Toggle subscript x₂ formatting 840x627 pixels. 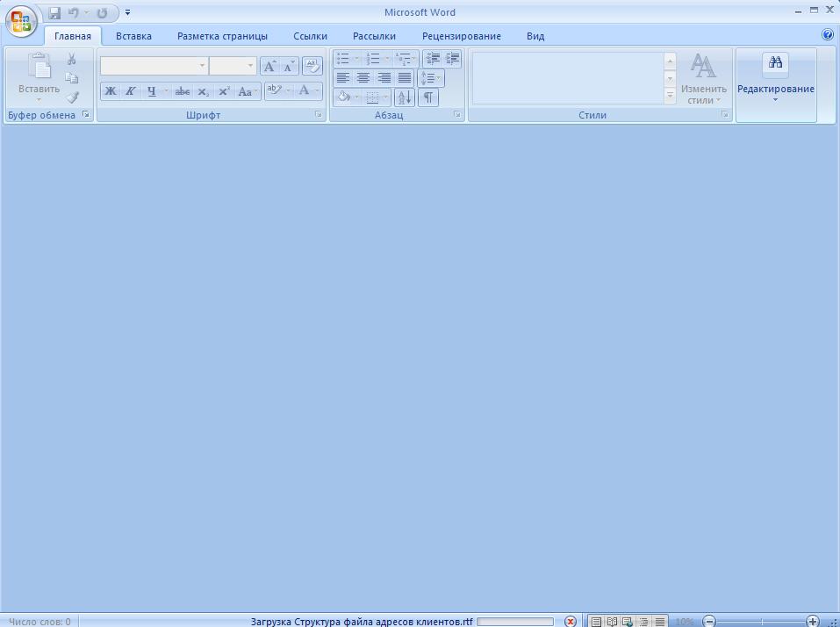[203, 91]
